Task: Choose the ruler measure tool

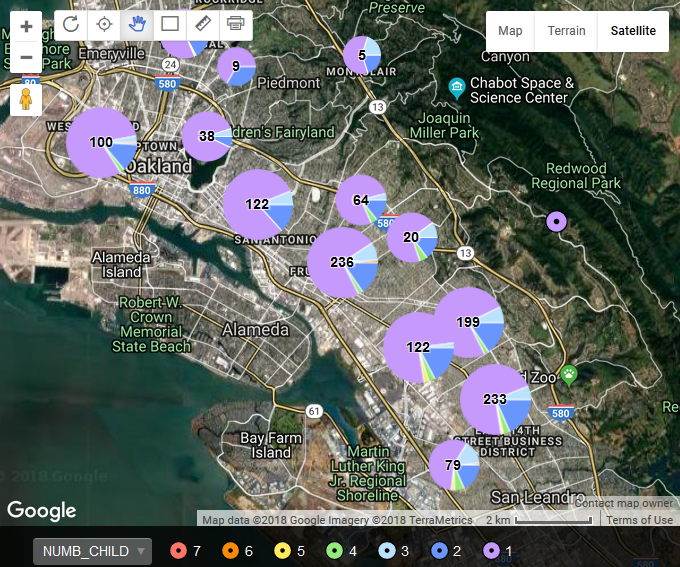Action: click(x=203, y=24)
